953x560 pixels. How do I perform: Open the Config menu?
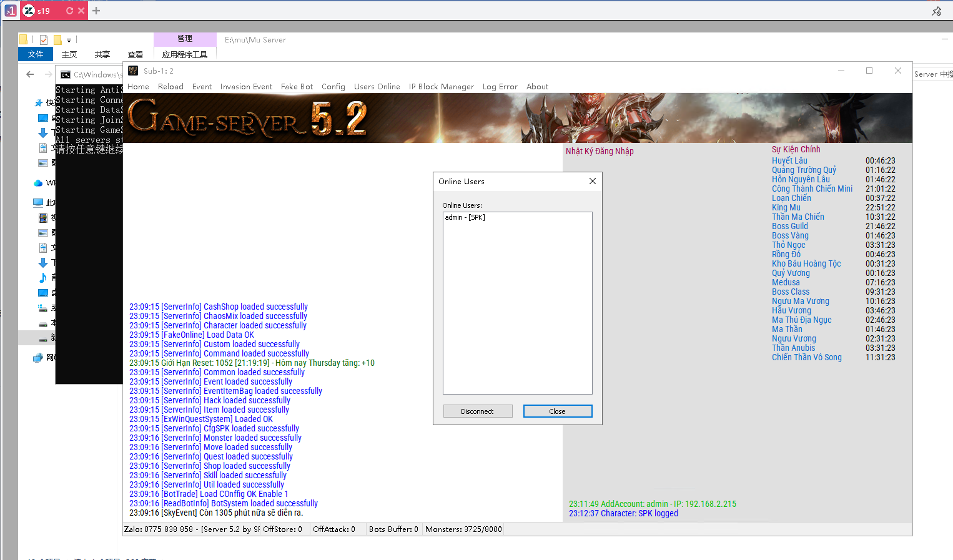(x=333, y=87)
